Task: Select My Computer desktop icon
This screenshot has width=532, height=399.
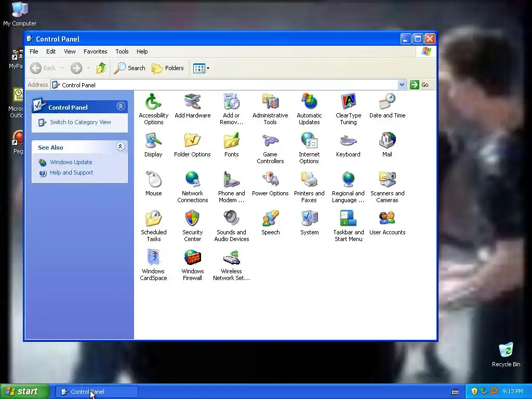Action: [20, 14]
